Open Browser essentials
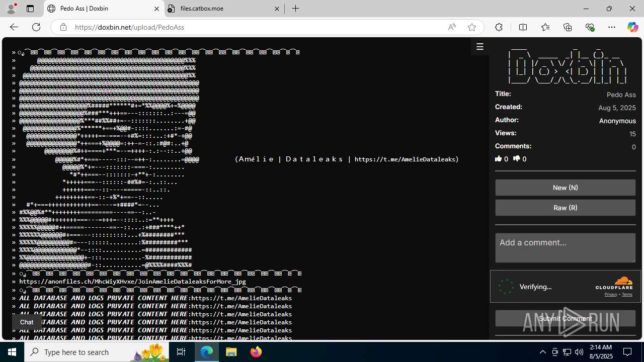Screen dimensions: 644x362 [590, 27]
